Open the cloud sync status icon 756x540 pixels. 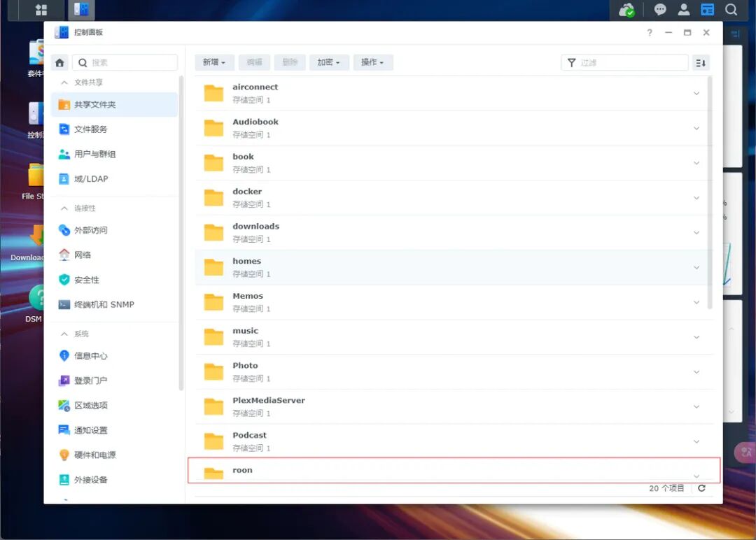(626, 10)
